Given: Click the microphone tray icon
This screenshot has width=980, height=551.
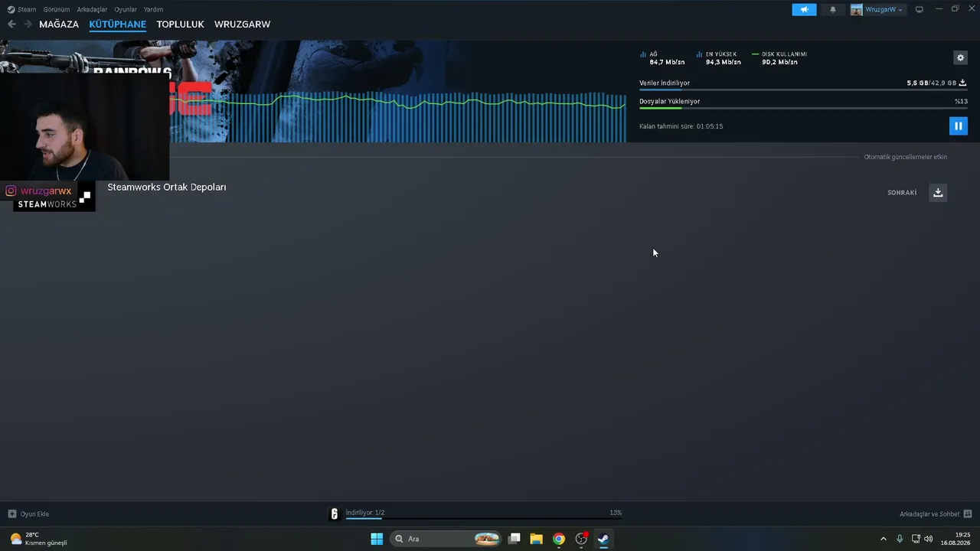Looking at the screenshot, I should pos(900,539).
